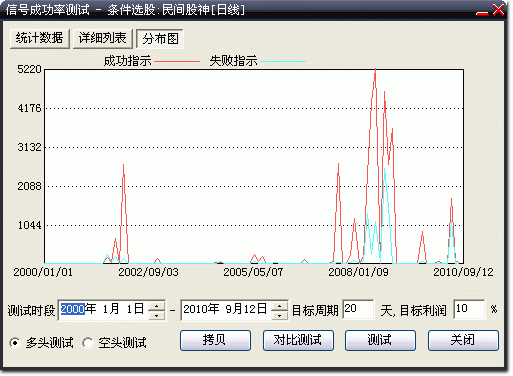Decrease the start date with down arrow
513x376 pixels.
point(157,315)
